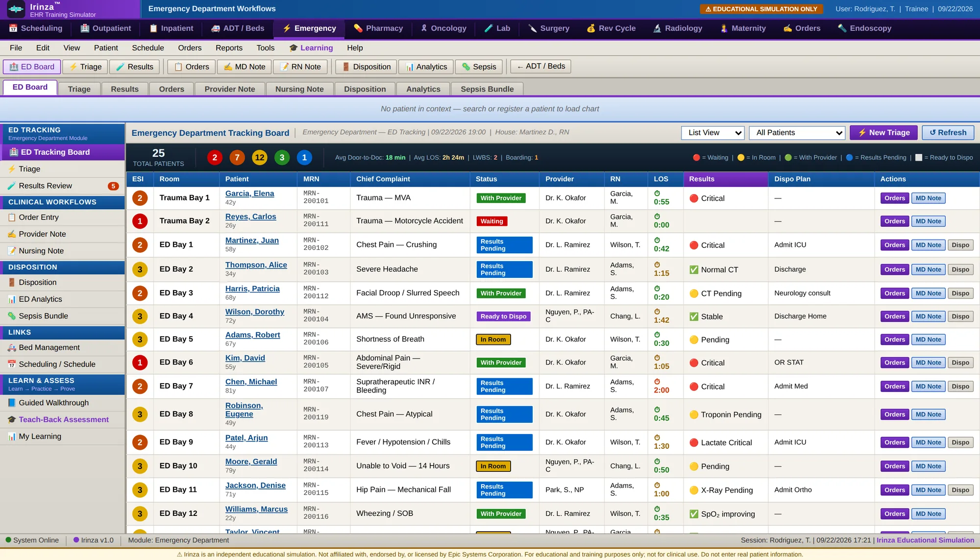
Task: Open Order Entry in sidebar
Action: (x=63, y=218)
